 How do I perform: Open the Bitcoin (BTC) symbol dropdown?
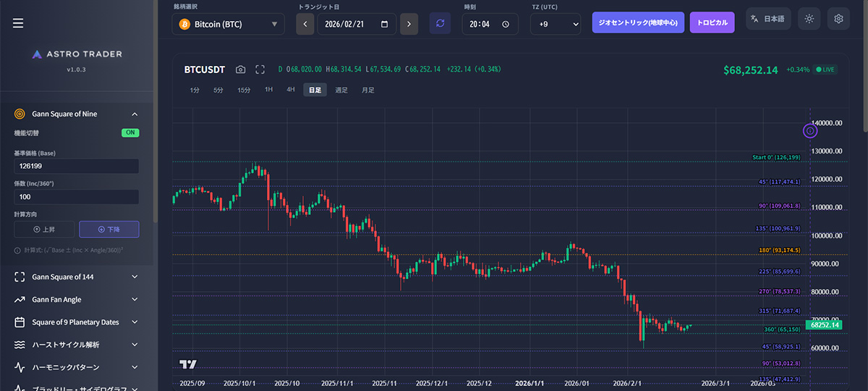point(229,24)
